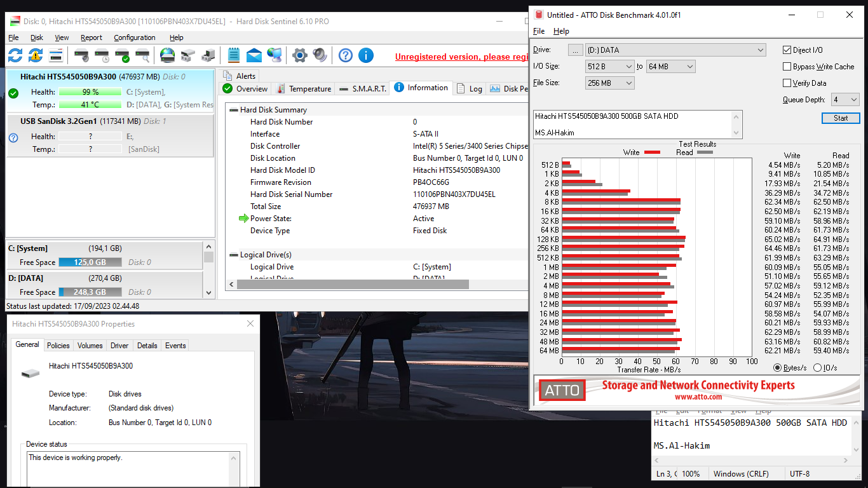The height and width of the screenshot is (488, 868).
Task: Click the disk icon with green checkmark
Action: pos(122,55)
